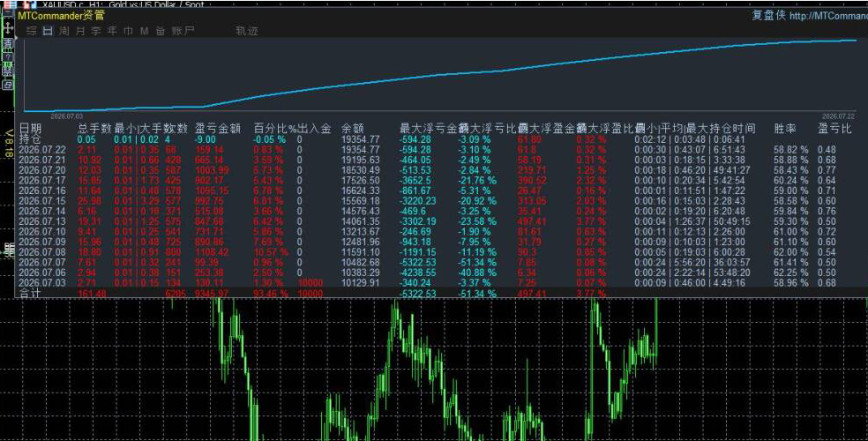Switch to the 月 monthly tab
The image size is (868, 441).
click(x=80, y=31)
